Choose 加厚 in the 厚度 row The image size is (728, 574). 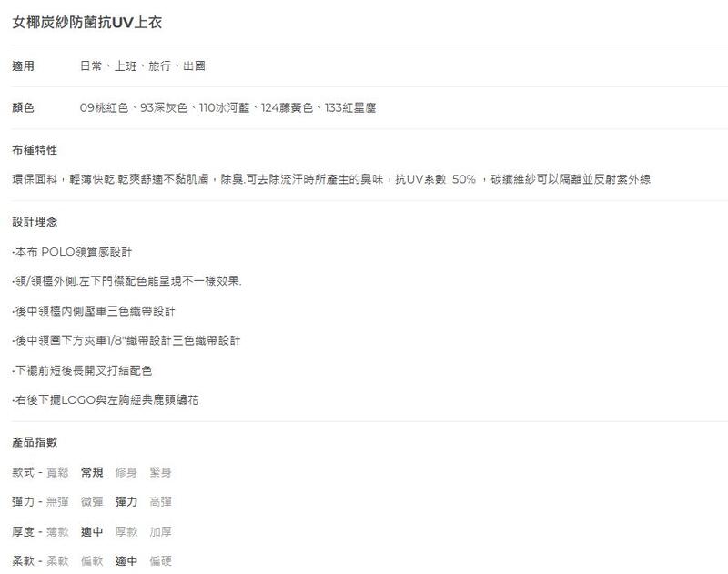160,532
